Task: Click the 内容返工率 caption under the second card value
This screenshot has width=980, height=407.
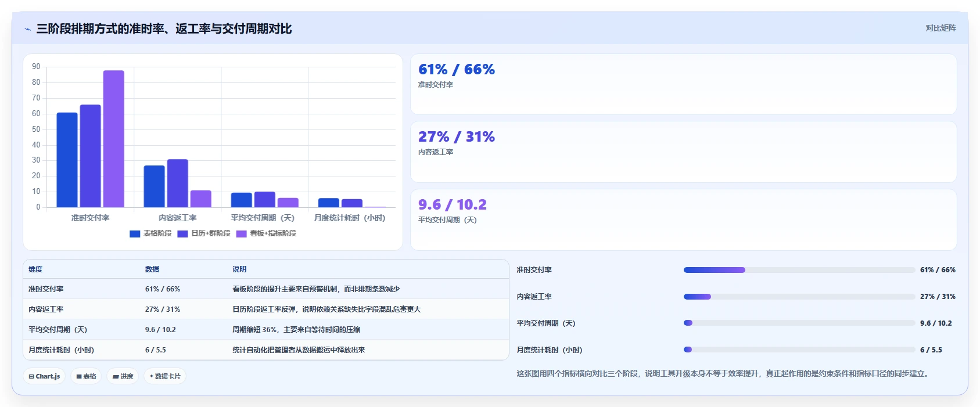Action: tap(436, 152)
